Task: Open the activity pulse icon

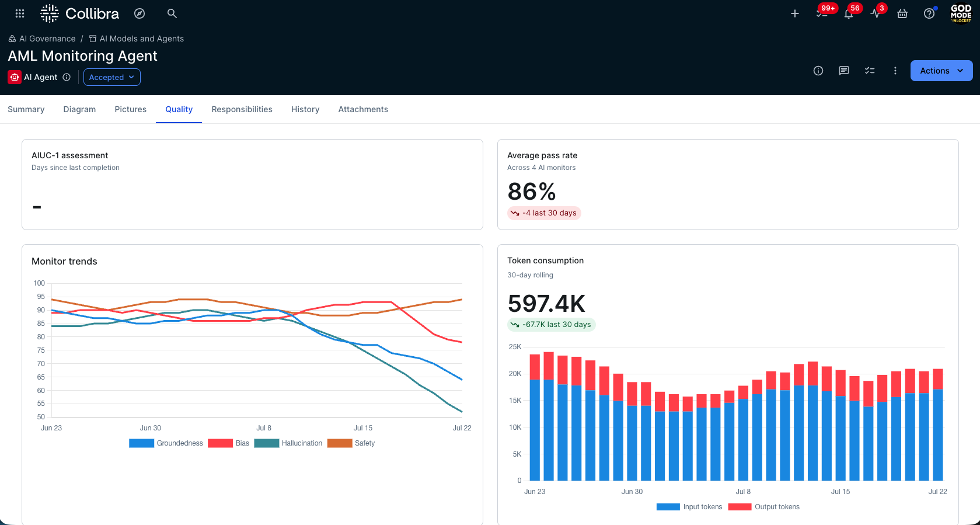Action: pos(876,13)
